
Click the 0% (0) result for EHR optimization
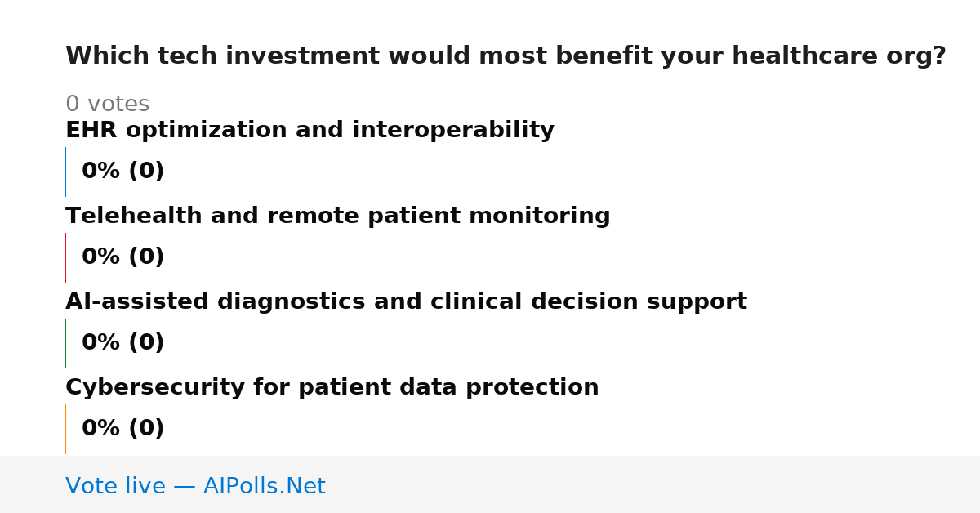point(123,172)
